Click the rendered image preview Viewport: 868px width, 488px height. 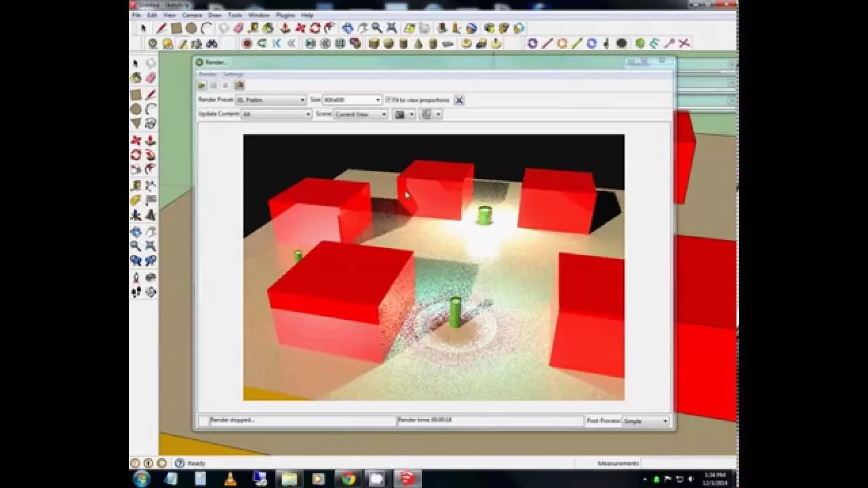click(434, 267)
